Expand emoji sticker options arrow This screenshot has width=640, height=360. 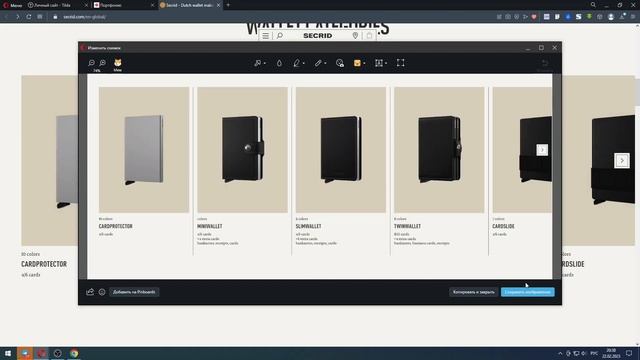tap(364, 63)
